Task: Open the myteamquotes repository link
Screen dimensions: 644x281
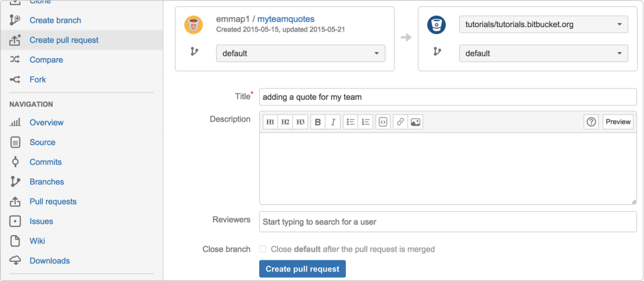Action: pyautogui.click(x=286, y=19)
